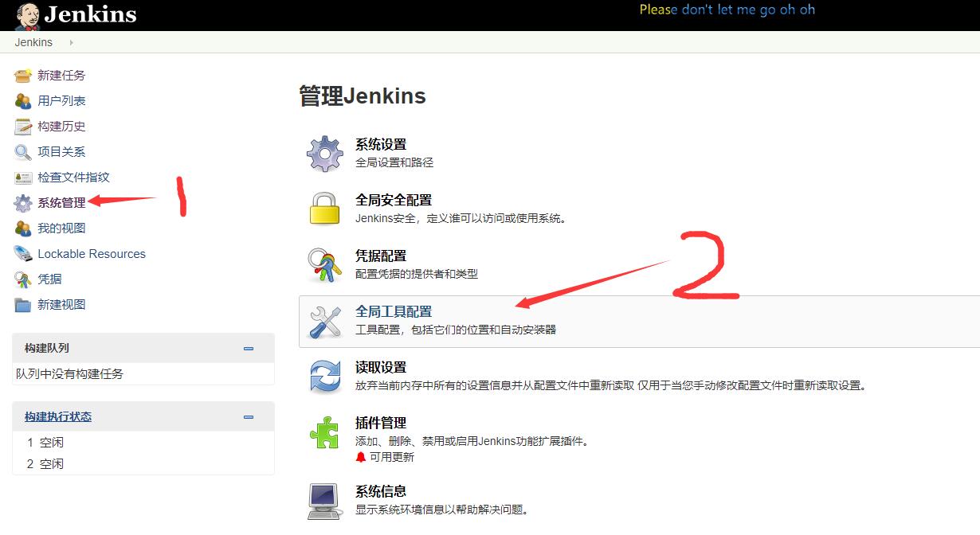Click executor row 2 空闲

click(x=143, y=464)
